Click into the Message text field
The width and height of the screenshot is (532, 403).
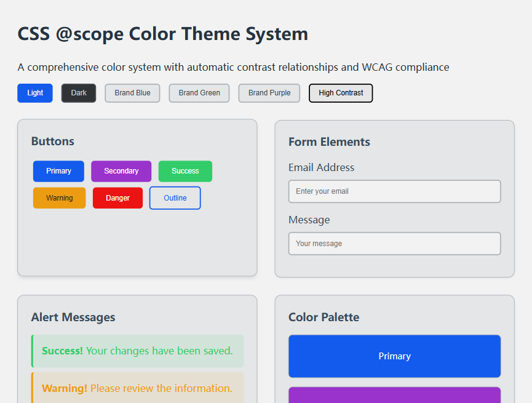tap(394, 244)
